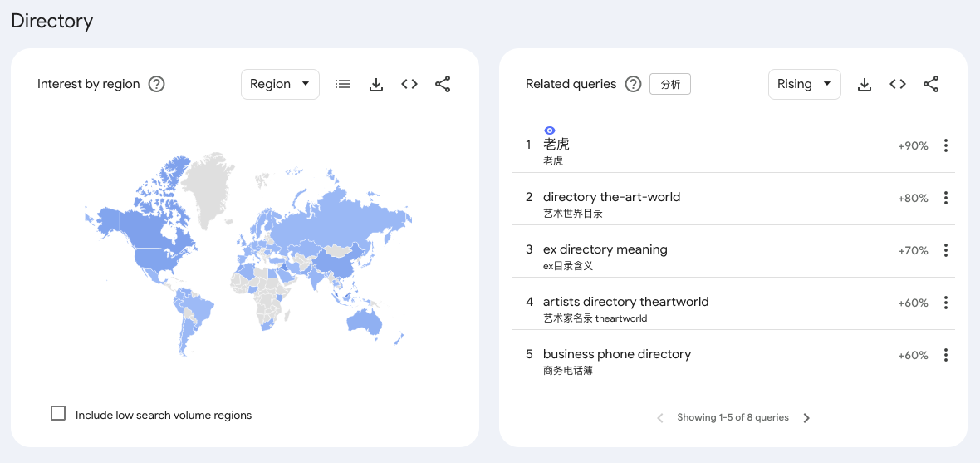Open help for Related queries
Screen dimensions: 980x463
coord(634,84)
